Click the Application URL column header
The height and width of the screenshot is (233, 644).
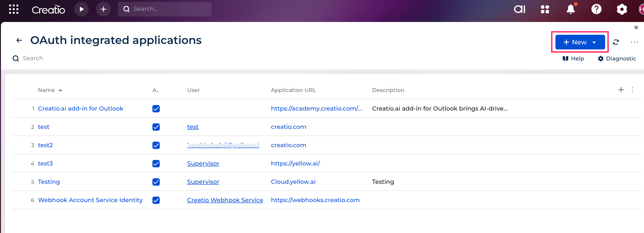(x=293, y=90)
